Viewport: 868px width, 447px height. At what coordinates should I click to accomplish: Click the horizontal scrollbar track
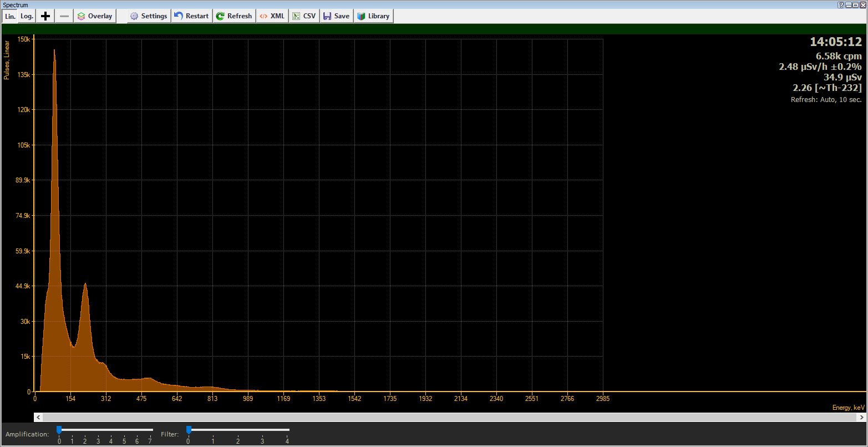pos(444,417)
